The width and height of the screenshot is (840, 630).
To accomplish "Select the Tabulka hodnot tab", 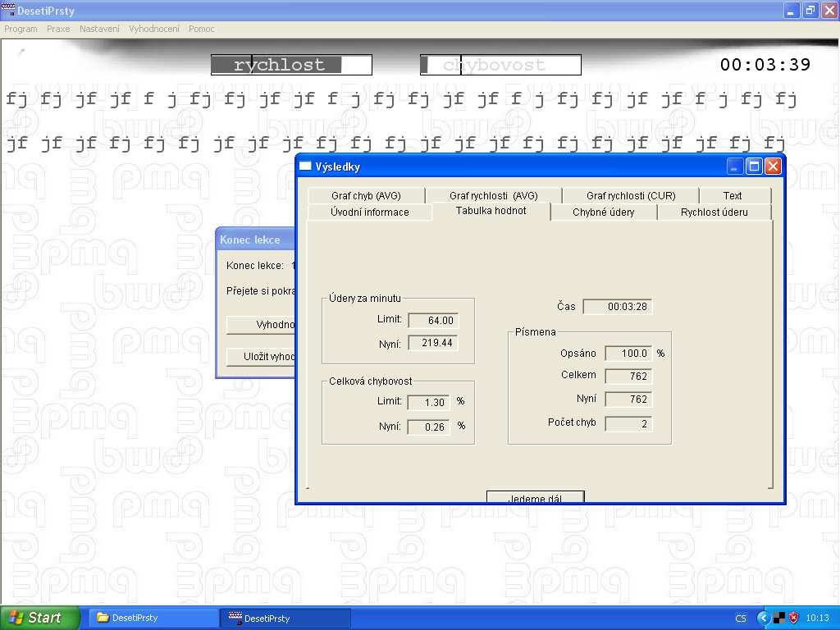I will [x=491, y=211].
